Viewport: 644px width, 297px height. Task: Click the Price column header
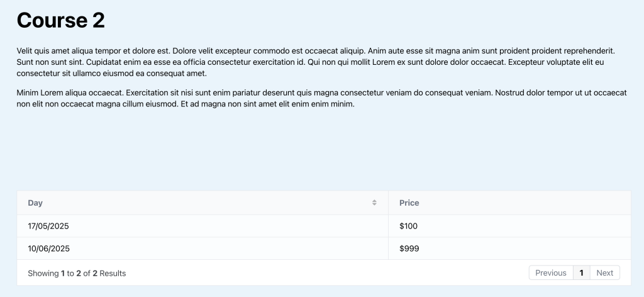(x=409, y=203)
